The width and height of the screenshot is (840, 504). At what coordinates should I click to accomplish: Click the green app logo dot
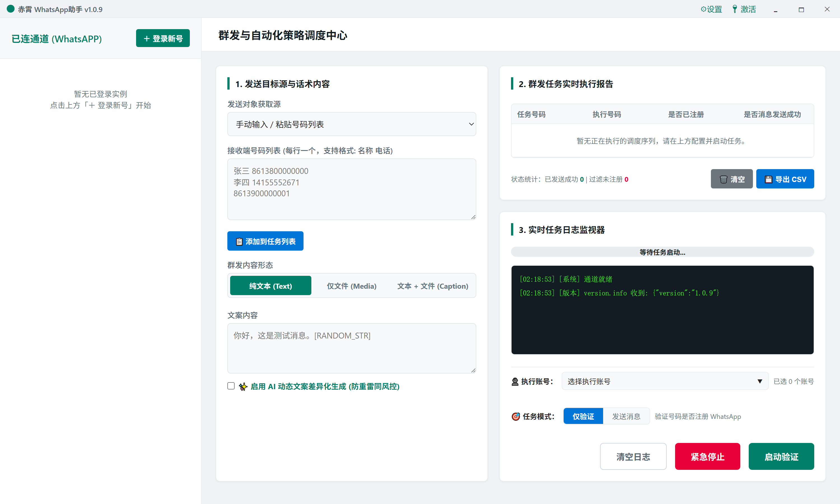click(11, 9)
